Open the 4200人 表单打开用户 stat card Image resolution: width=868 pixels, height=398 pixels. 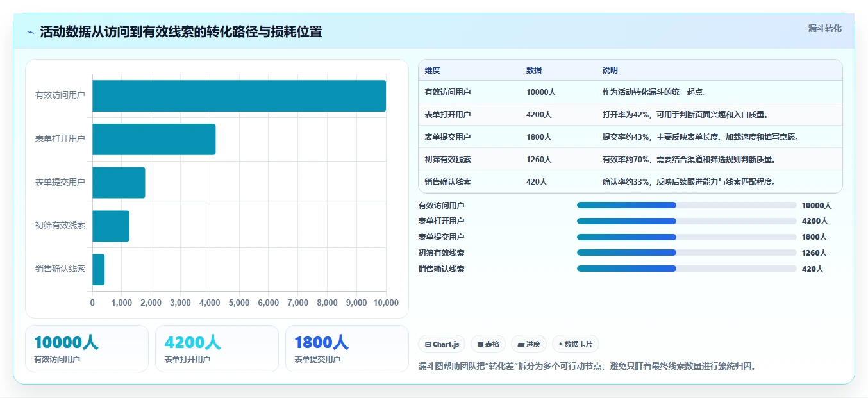pos(217,349)
